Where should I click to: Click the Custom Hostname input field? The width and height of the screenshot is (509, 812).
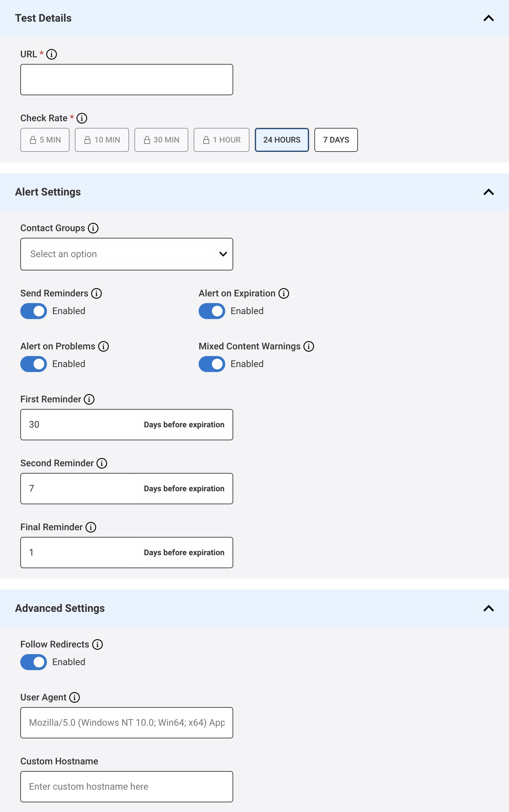click(126, 786)
